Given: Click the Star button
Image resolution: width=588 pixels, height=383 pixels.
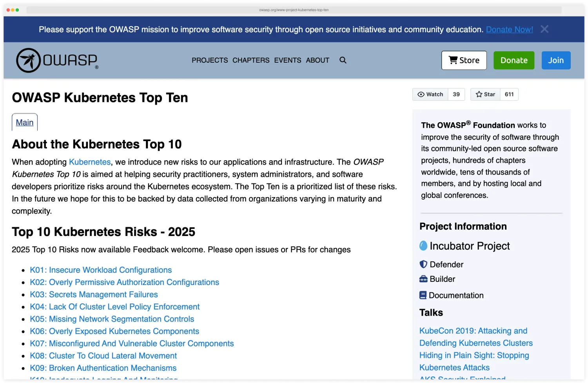Looking at the screenshot, I should [x=485, y=94].
